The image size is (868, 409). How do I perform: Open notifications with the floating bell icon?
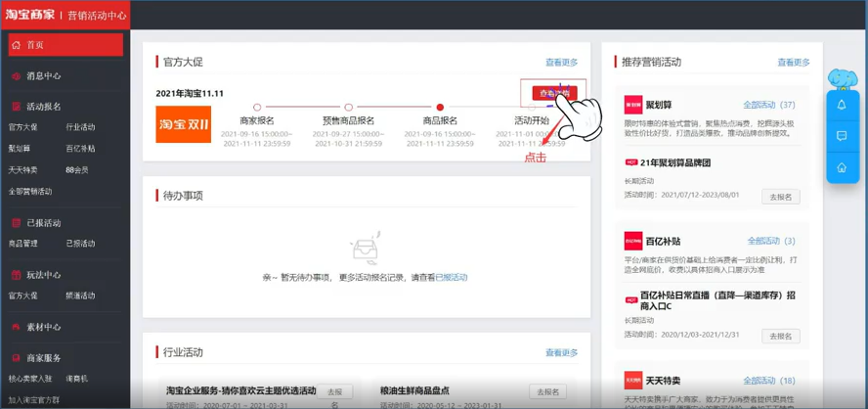click(842, 106)
